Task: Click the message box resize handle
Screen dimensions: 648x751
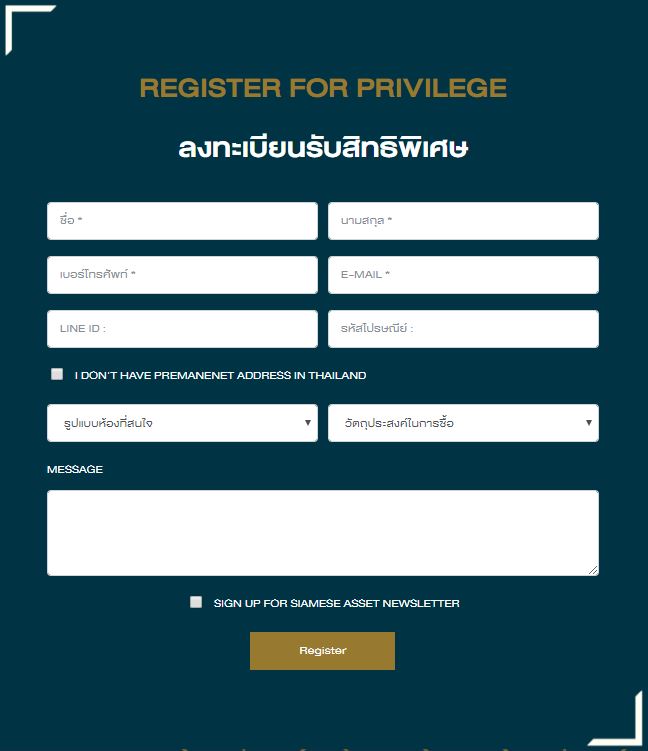Action: (593, 570)
